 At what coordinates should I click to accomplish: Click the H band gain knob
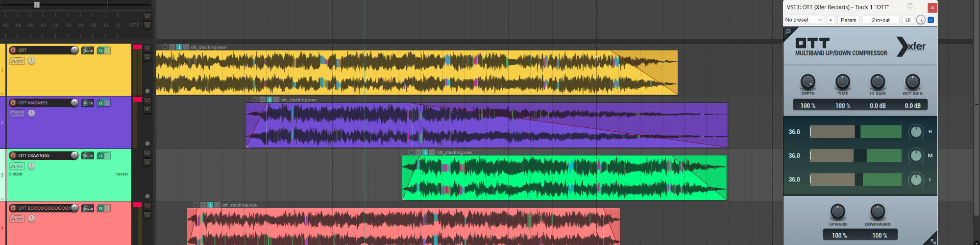tap(916, 131)
